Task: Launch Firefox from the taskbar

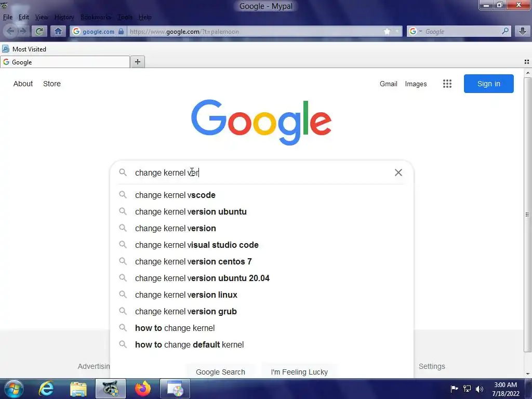Action: (143, 389)
